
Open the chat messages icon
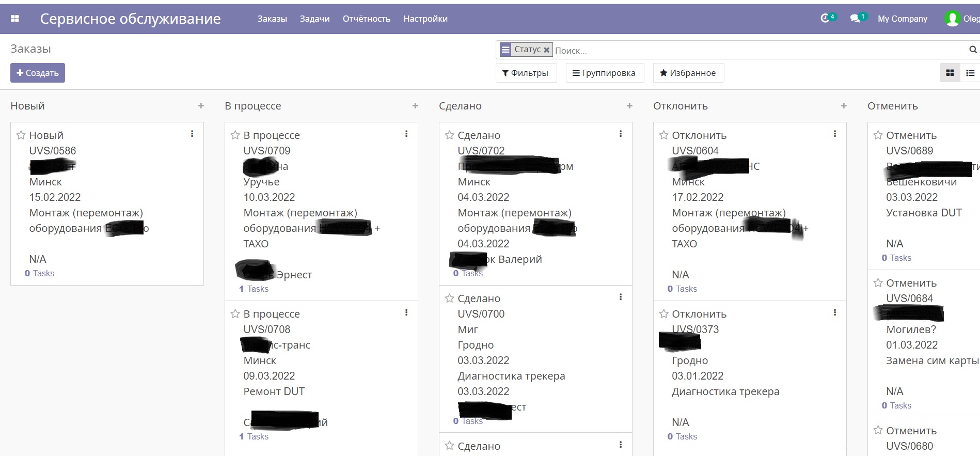[x=856, y=19]
